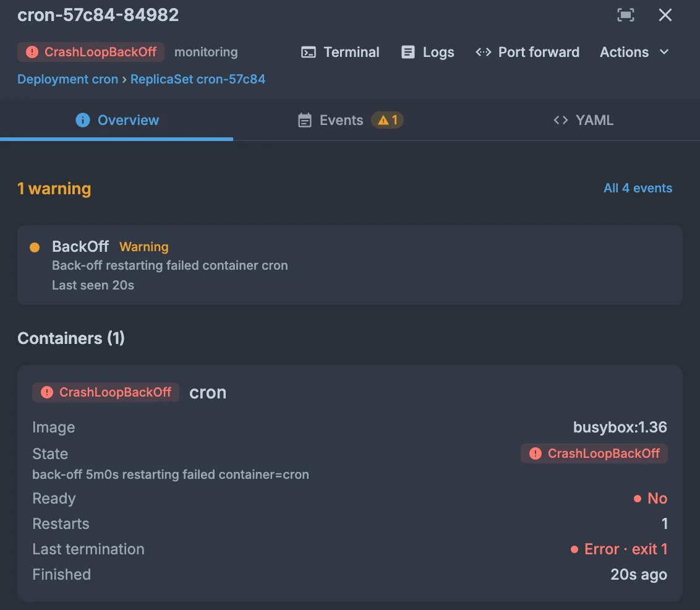Click the busybox:1.36 image value
700x610 pixels.
(620, 427)
